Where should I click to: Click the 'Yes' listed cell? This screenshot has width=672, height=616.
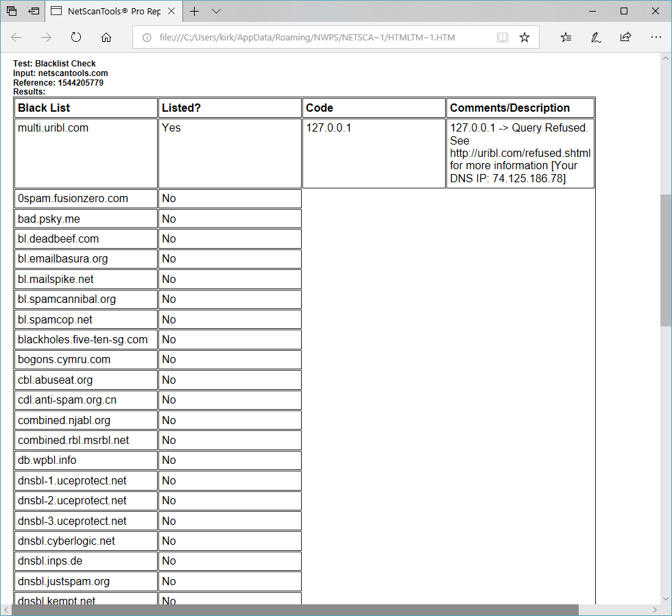(230, 153)
